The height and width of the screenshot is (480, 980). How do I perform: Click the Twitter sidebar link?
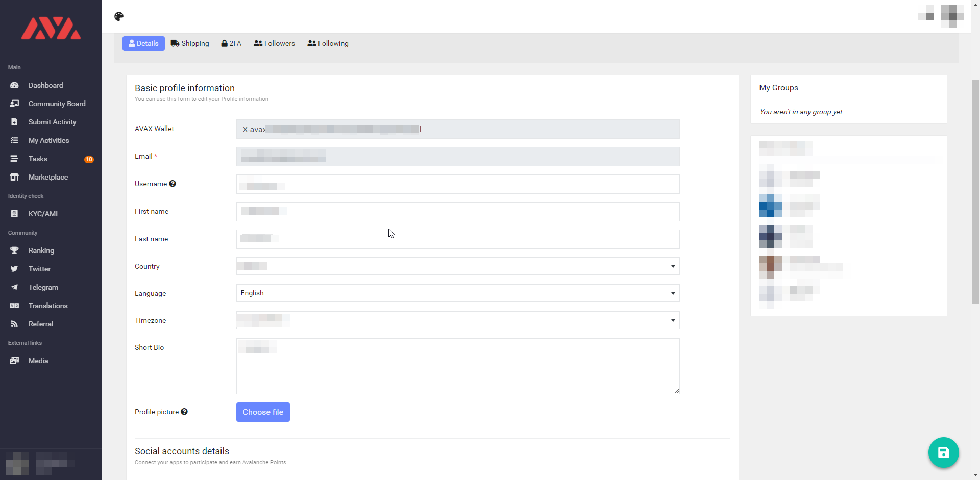[39, 269]
